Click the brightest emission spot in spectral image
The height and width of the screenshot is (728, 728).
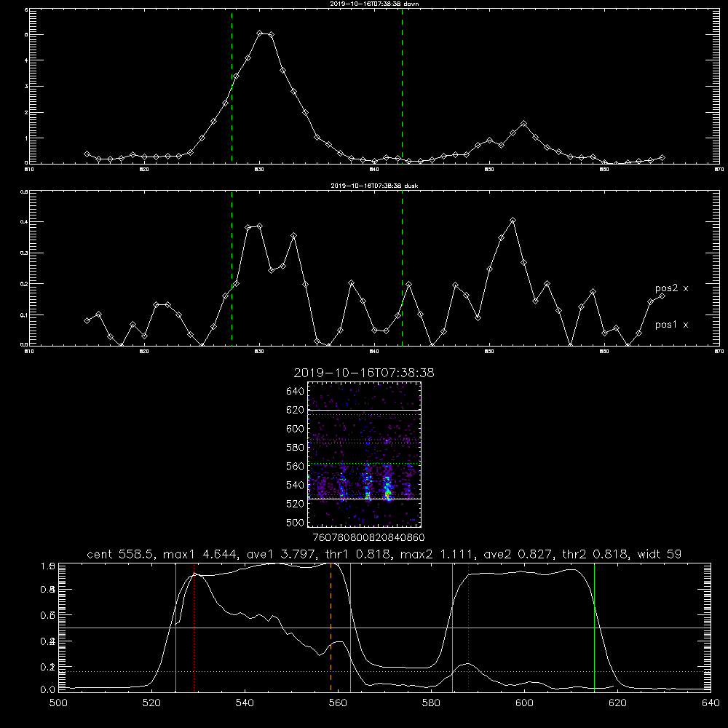388,493
